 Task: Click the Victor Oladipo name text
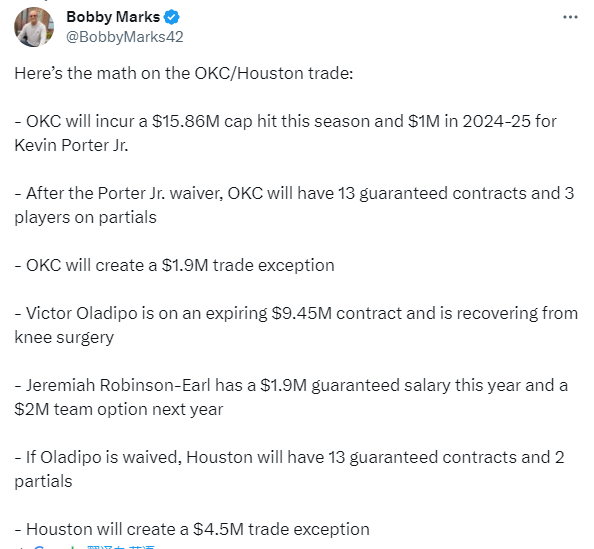click(x=81, y=313)
